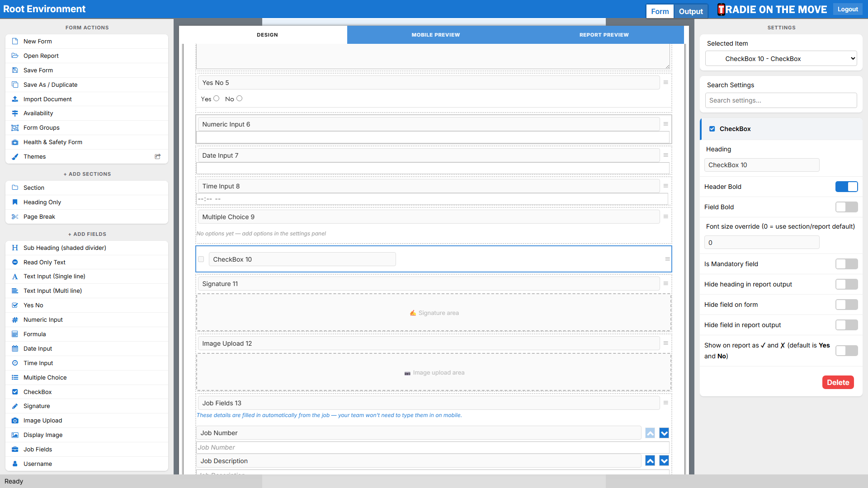Viewport: 868px width, 488px height.
Task: Click the Time Input clock icon
Action: tap(15, 363)
